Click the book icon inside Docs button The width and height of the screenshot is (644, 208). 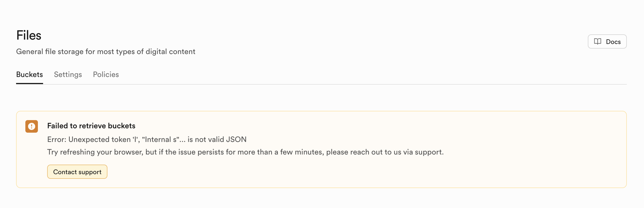(x=597, y=41)
